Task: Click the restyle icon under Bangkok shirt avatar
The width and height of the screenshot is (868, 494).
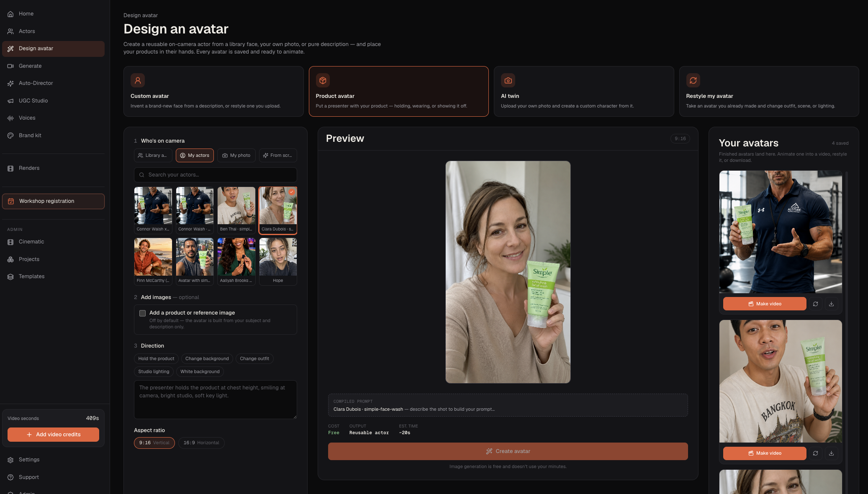Action: click(x=815, y=453)
